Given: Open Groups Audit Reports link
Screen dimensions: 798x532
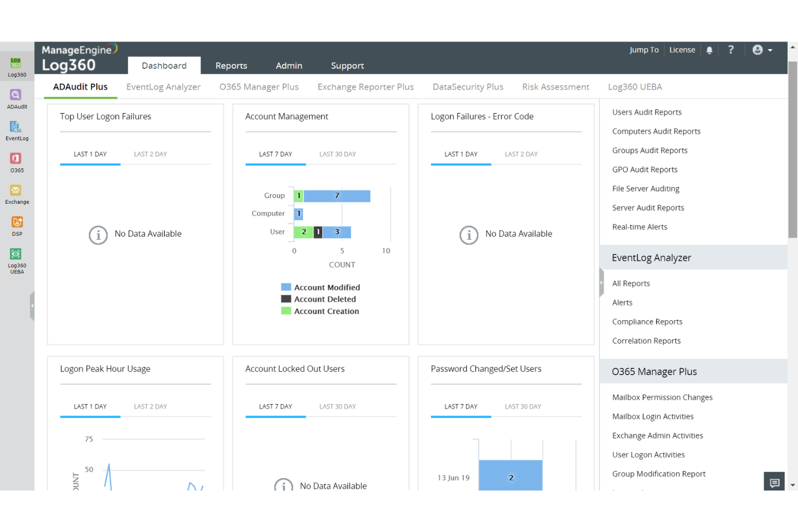Looking at the screenshot, I should [650, 150].
